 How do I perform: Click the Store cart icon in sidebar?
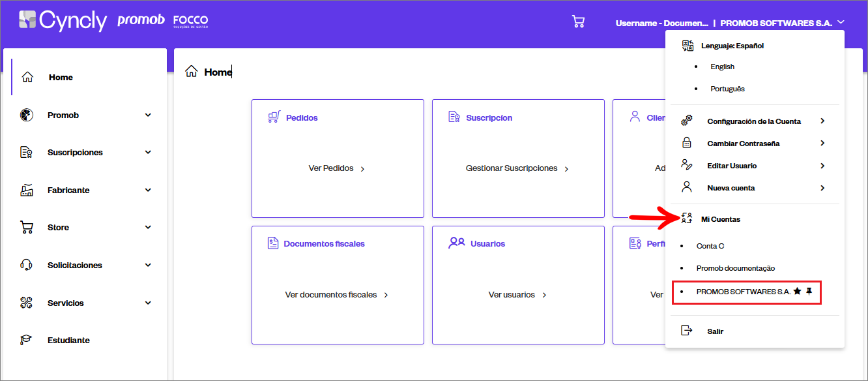tap(27, 228)
